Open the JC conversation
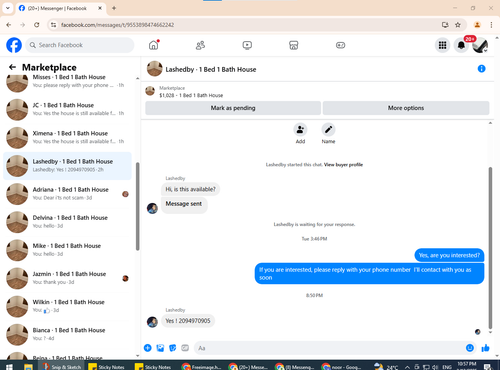This screenshot has width=500, height=370. [x=67, y=109]
